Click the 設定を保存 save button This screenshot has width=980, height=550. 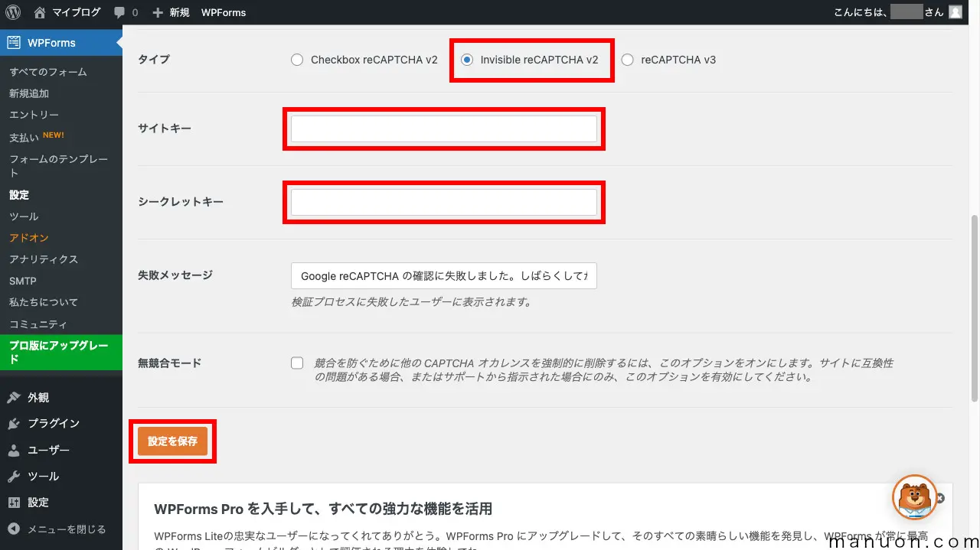pyautogui.click(x=172, y=441)
